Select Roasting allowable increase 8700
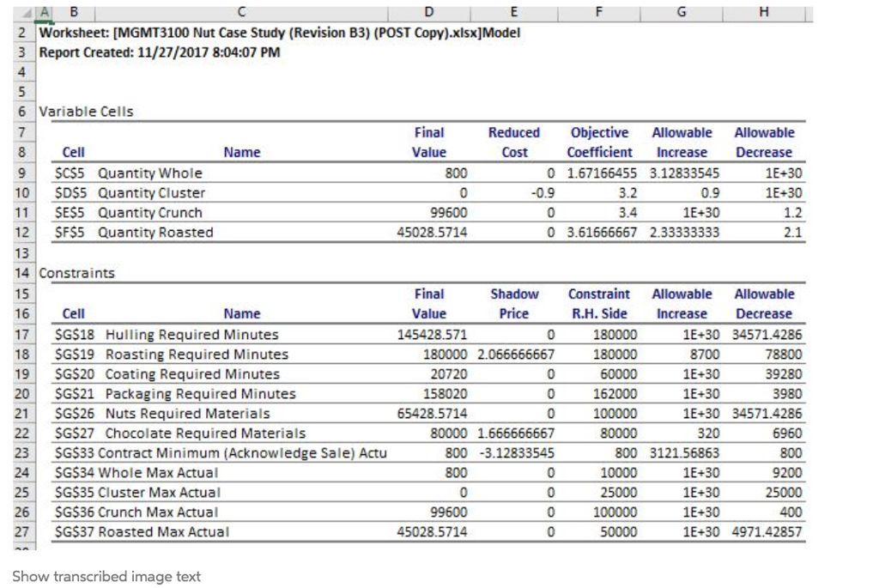The height and width of the screenshot is (588, 879). 705,355
